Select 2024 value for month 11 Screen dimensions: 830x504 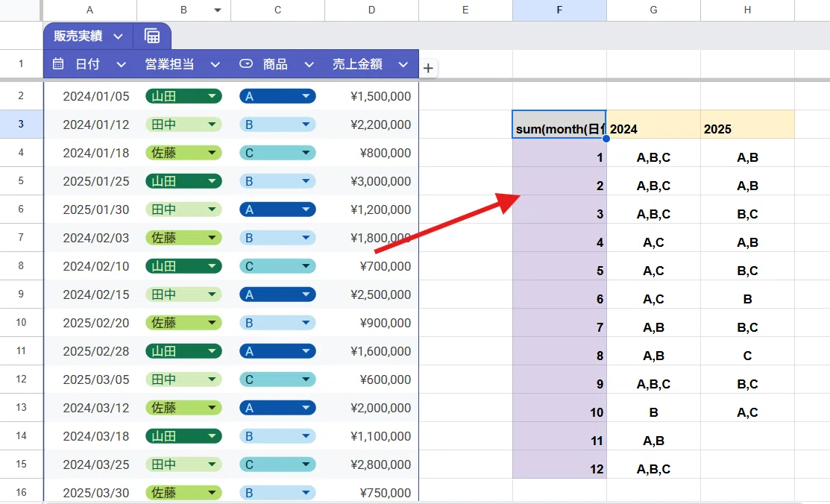click(x=653, y=436)
